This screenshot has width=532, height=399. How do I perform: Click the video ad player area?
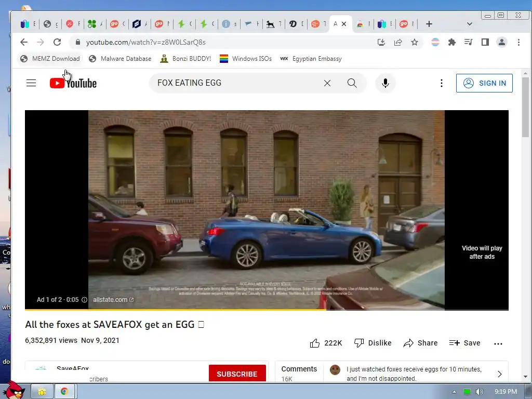tap(267, 209)
